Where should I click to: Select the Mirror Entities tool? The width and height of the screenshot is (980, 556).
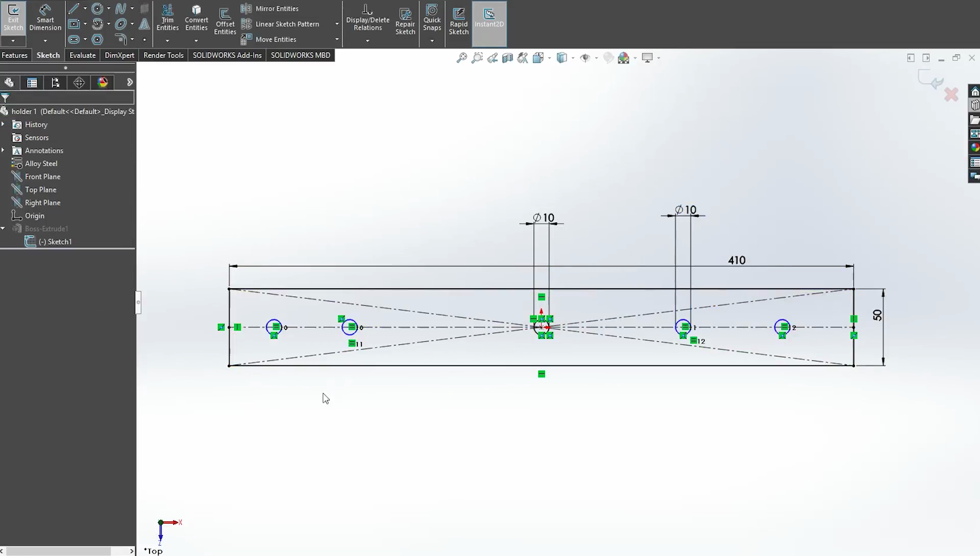point(277,8)
